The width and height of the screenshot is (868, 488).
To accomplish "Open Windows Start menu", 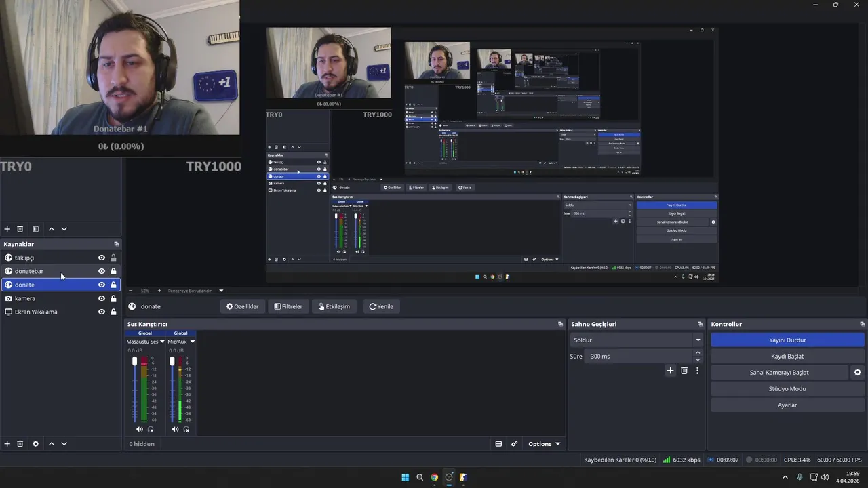I will 405,477.
